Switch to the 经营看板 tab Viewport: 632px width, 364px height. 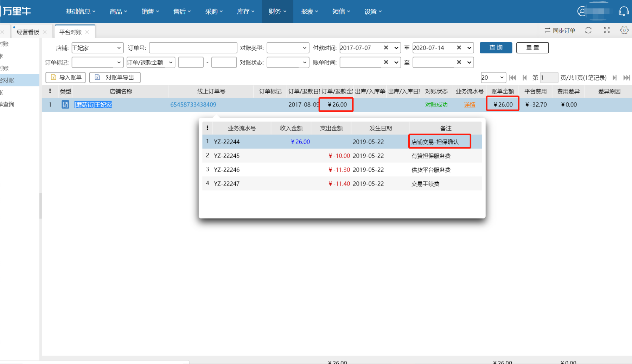28,32
